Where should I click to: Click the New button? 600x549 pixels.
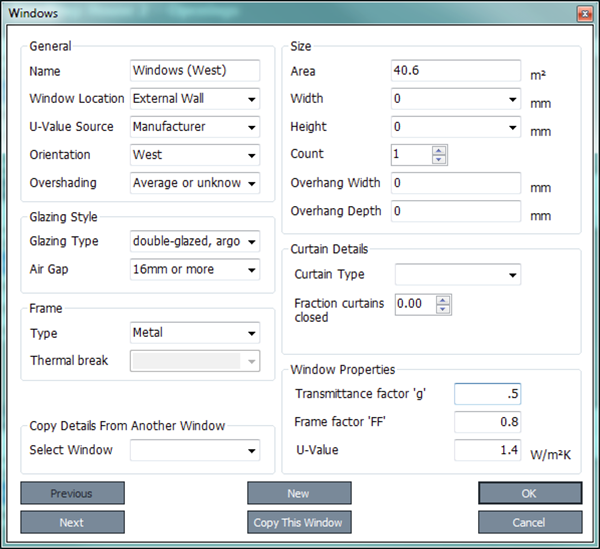299,493
